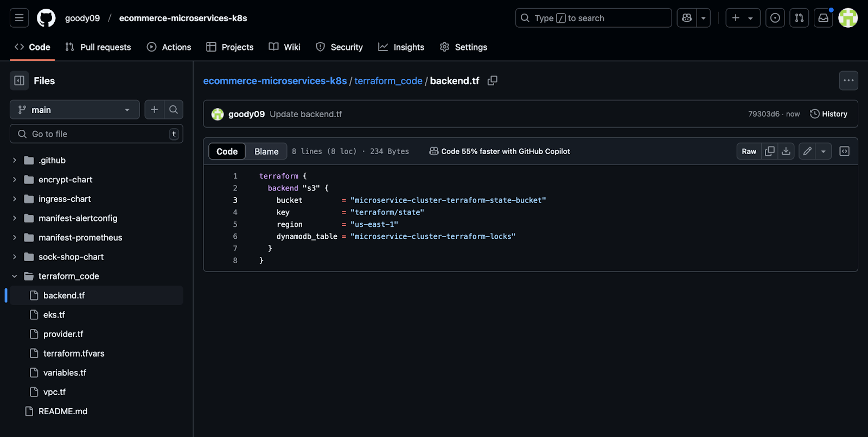The image size is (868, 437).
Task: Search the file tree with magnifier button
Action: [174, 110]
